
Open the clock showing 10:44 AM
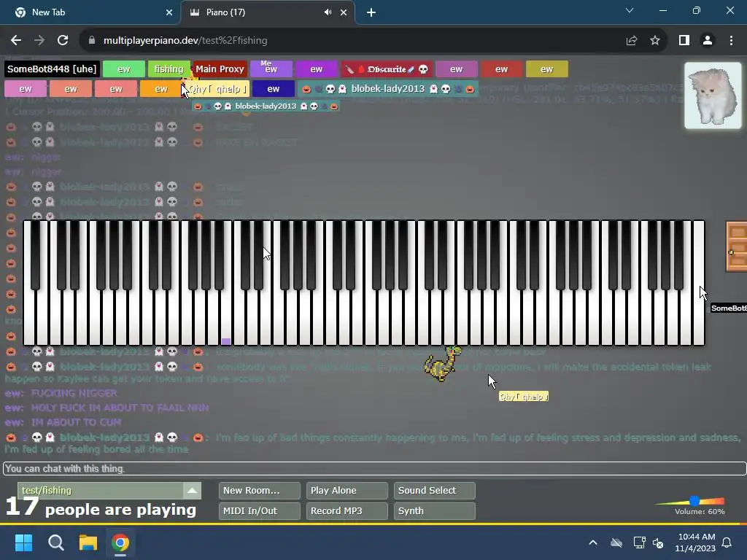click(x=695, y=542)
